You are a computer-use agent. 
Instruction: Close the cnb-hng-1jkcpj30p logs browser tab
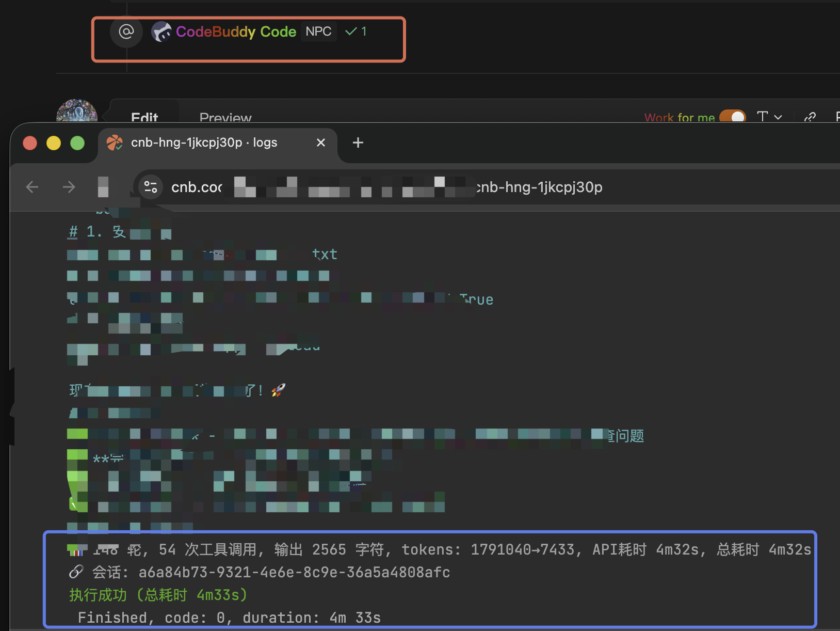pyautogui.click(x=321, y=143)
